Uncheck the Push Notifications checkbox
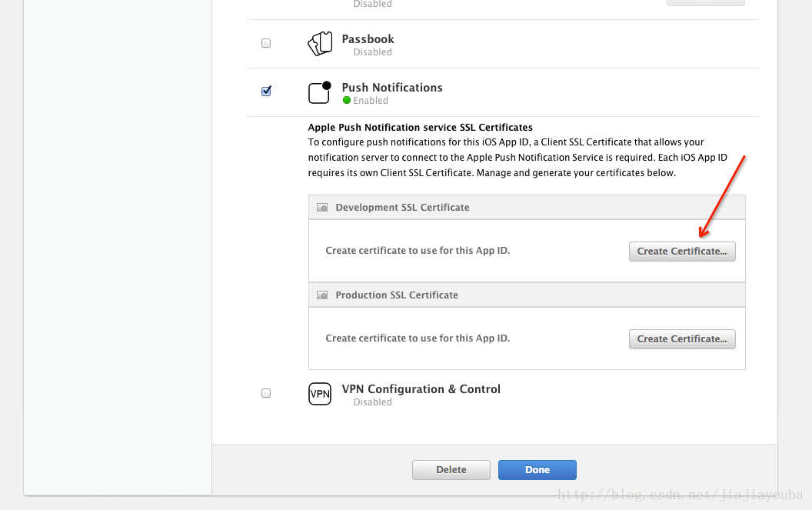 [266, 91]
